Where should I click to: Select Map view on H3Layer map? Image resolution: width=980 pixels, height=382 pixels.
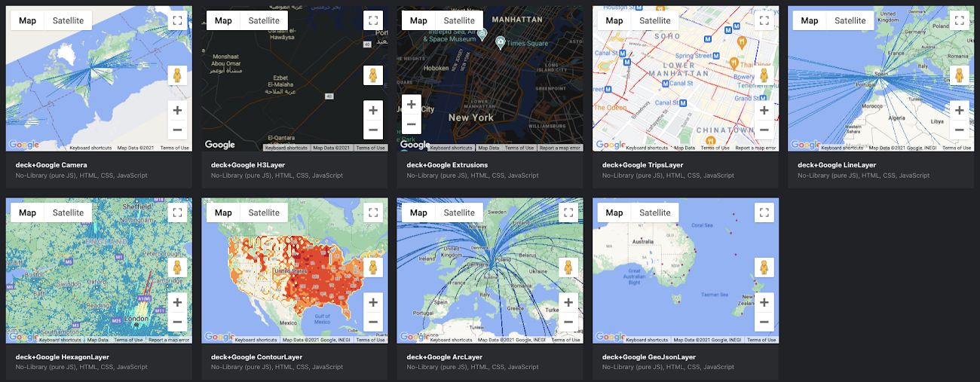(223, 20)
